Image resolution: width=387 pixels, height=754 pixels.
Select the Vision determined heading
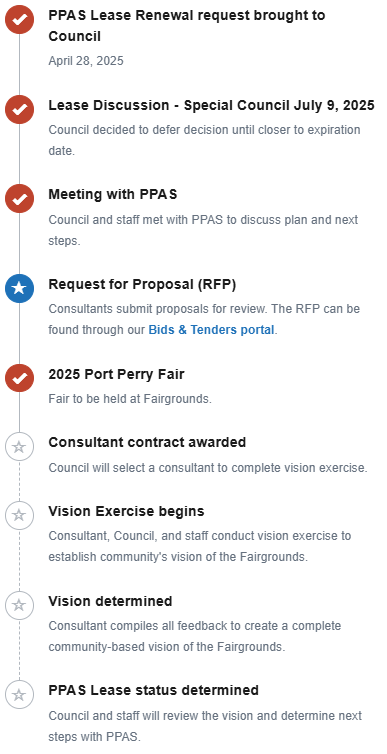111,601
